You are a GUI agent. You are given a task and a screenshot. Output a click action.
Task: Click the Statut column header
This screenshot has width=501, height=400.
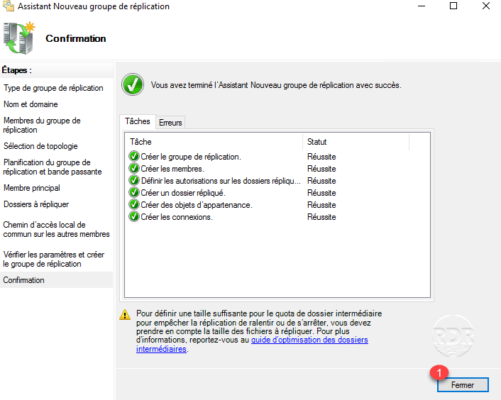click(x=356, y=142)
